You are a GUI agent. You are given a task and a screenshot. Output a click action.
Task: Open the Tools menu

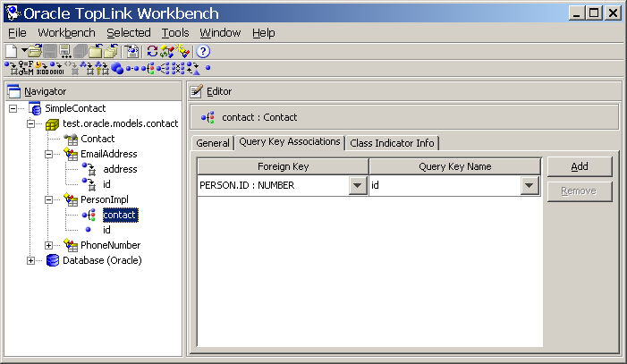tap(175, 33)
